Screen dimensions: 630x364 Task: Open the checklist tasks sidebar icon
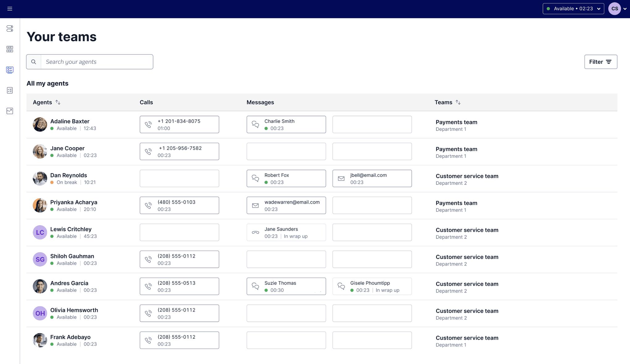(x=10, y=90)
